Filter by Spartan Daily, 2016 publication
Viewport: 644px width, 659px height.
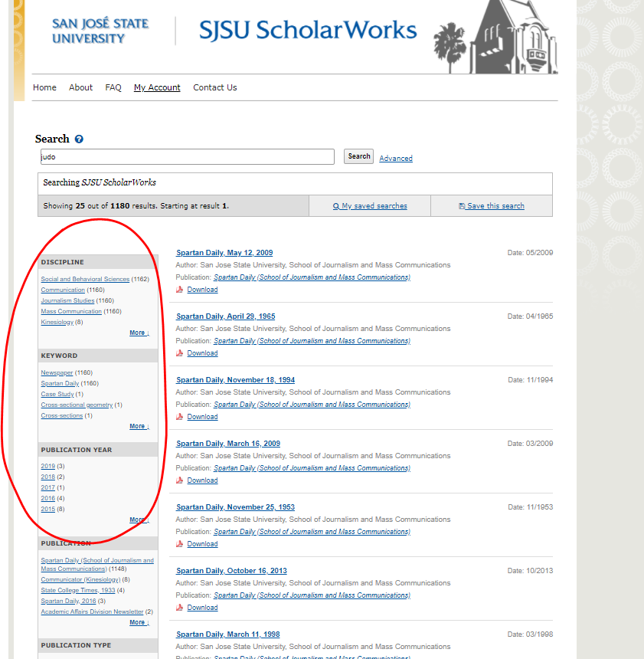click(68, 601)
